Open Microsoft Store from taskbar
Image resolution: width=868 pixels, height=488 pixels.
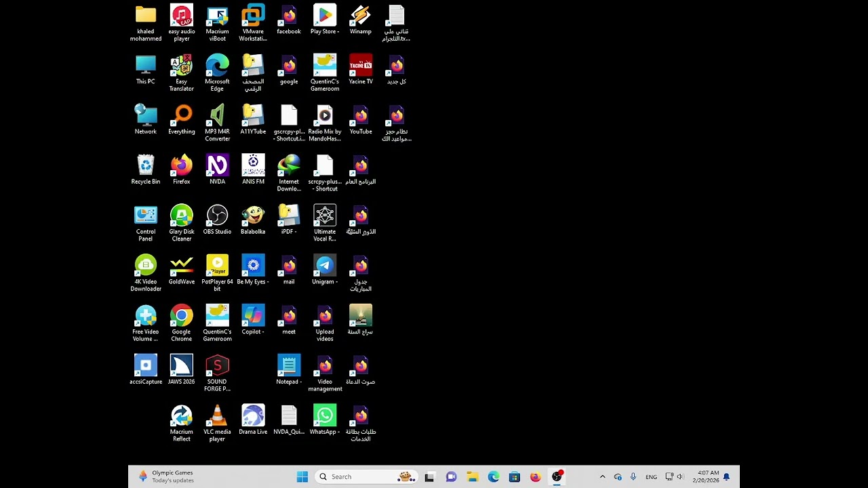pos(515,476)
